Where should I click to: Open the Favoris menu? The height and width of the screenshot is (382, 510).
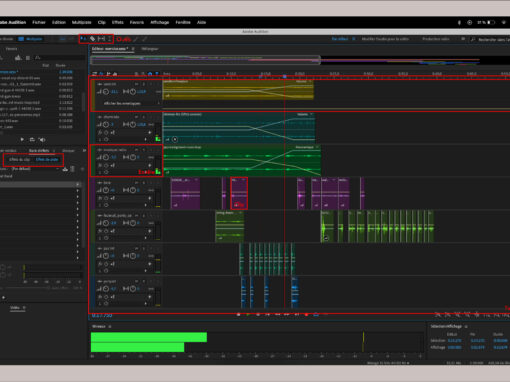137,22
